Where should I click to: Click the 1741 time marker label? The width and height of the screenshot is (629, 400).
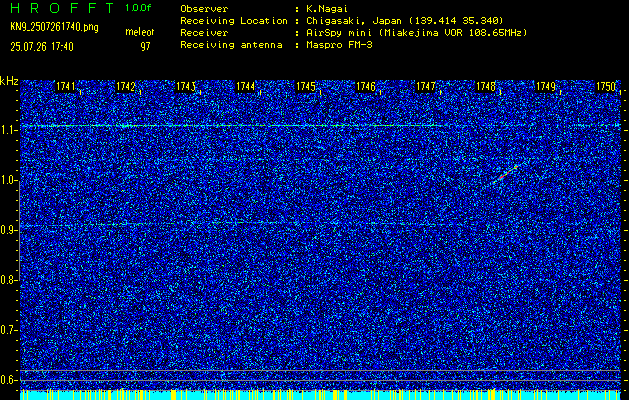[x=65, y=86]
